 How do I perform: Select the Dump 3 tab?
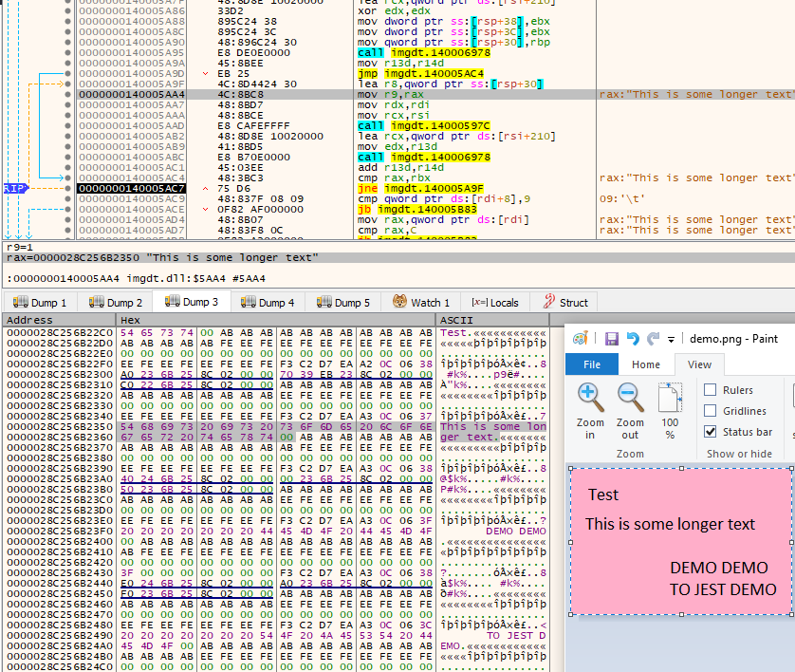pyautogui.click(x=191, y=302)
